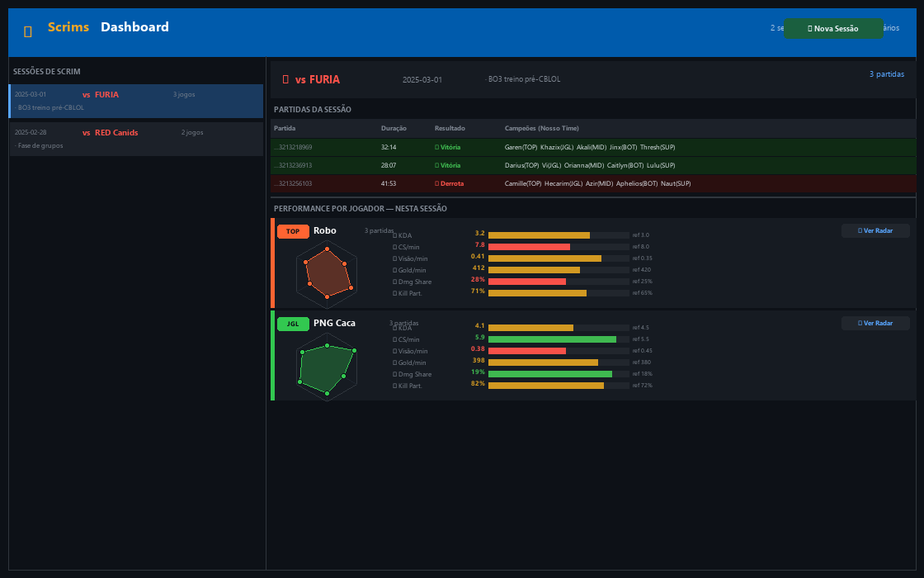Select the 'vs RED Canids' session

point(136,138)
